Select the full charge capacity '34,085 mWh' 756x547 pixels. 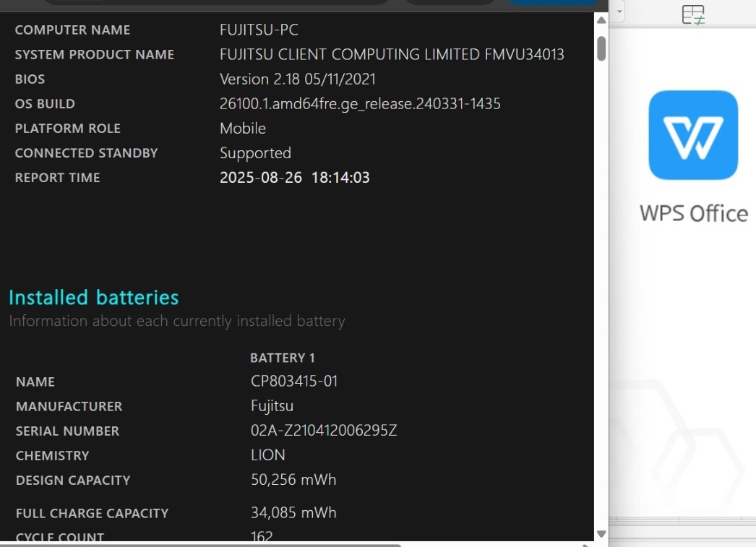tap(293, 512)
